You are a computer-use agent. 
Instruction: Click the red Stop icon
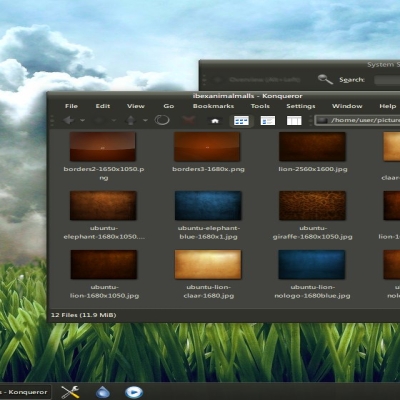[x=188, y=120]
